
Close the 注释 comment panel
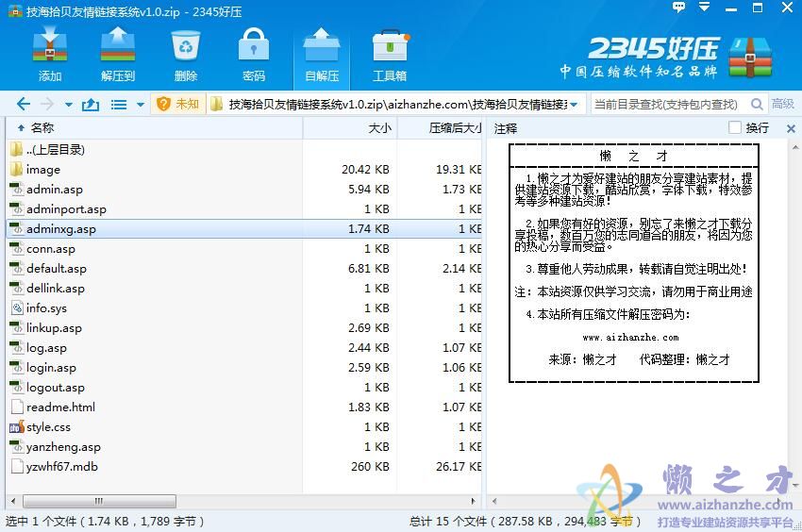[791, 129]
